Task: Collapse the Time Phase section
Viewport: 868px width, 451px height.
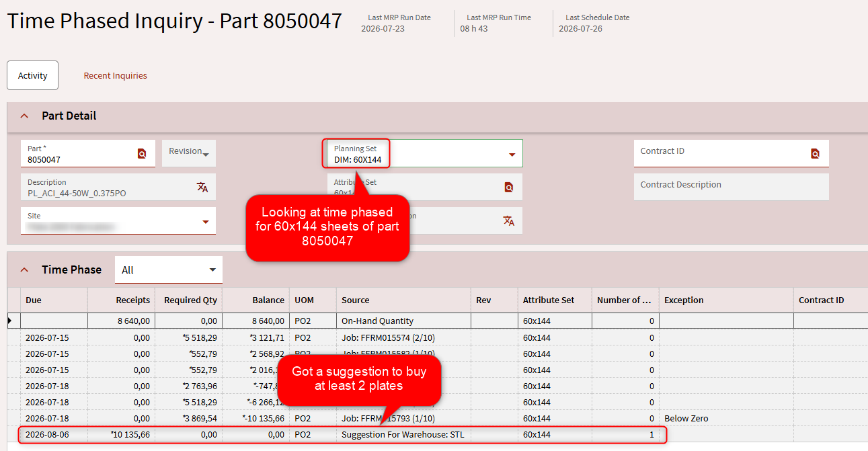Action: pyautogui.click(x=25, y=270)
